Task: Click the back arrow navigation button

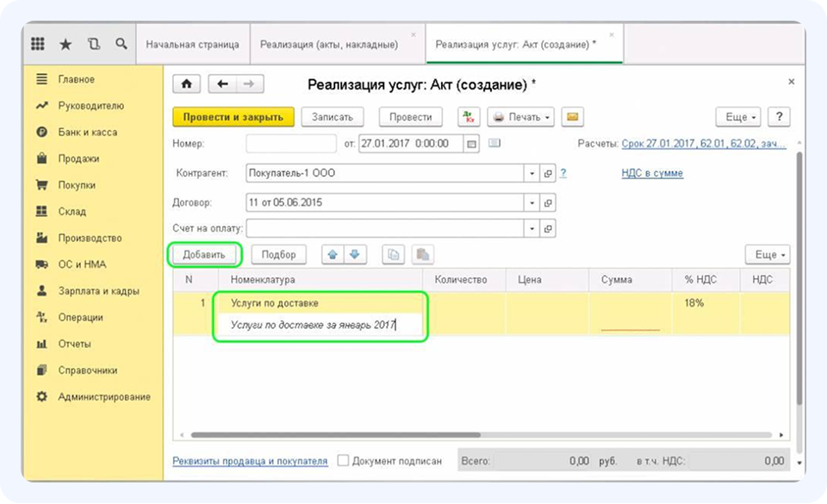Action: [223, 84]
